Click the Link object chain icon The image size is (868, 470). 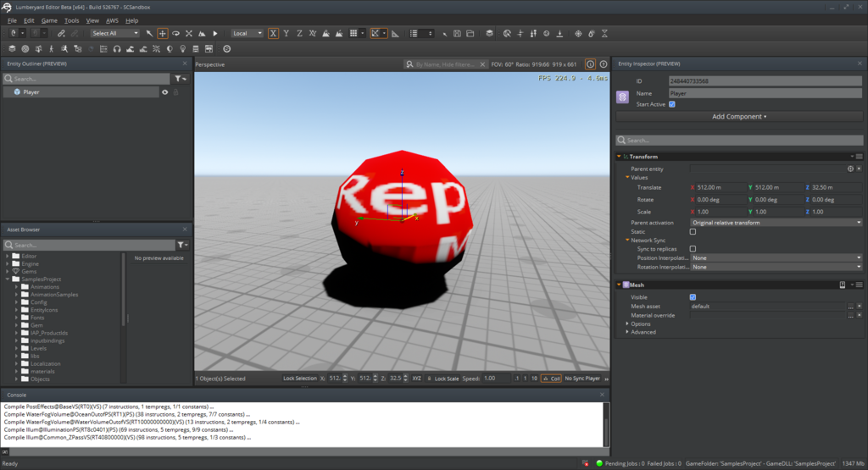[x=60, y=33]
